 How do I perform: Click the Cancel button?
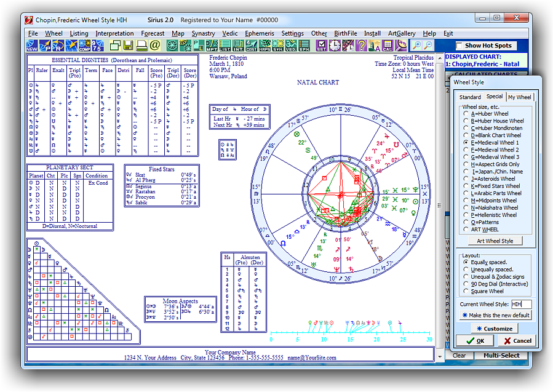tap(518, 341)
